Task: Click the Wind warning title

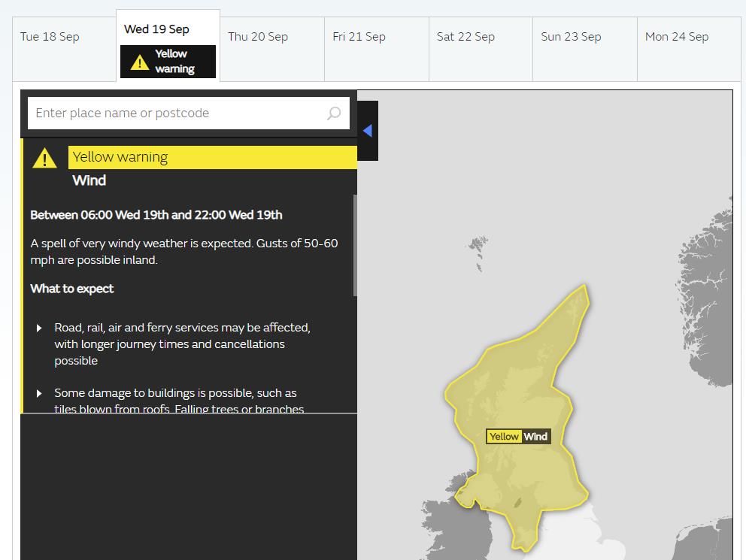Action: pos(89,180)
